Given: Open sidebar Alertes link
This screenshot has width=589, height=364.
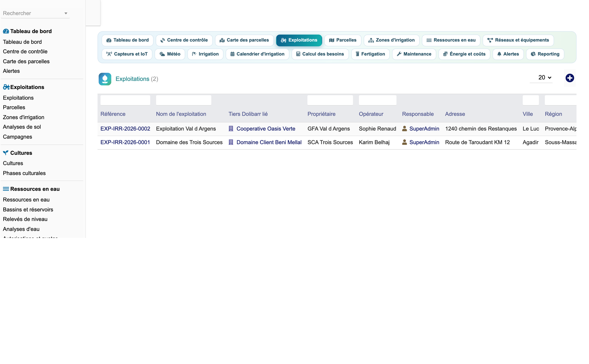Looking at the screenshot, I should (x=11, y=71).
